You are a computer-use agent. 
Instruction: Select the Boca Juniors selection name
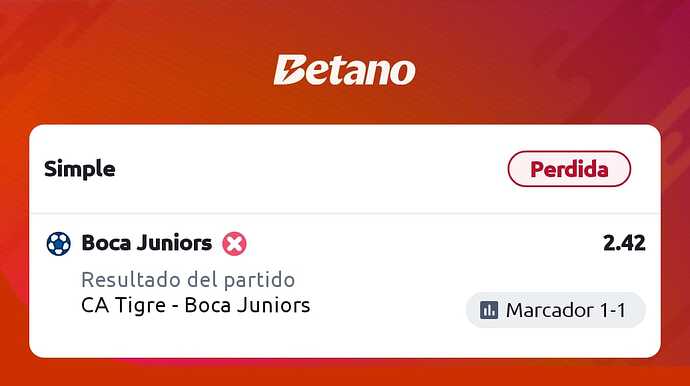click(x=147, y=243)
